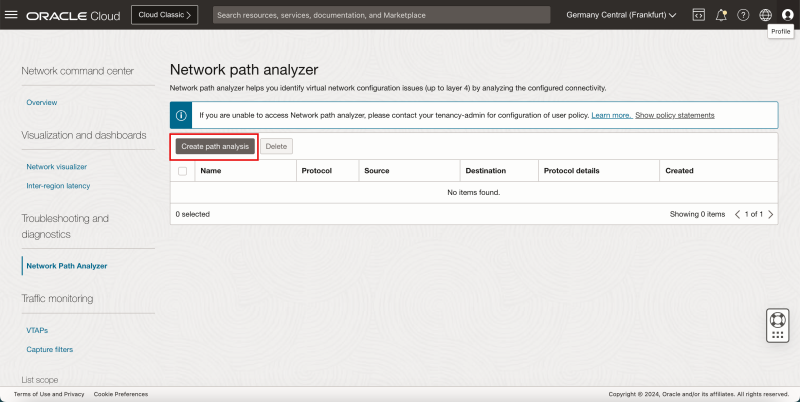Go to next page arrow
The height and width of the screenshot is (402, 800).
click(x=770, y=214)
